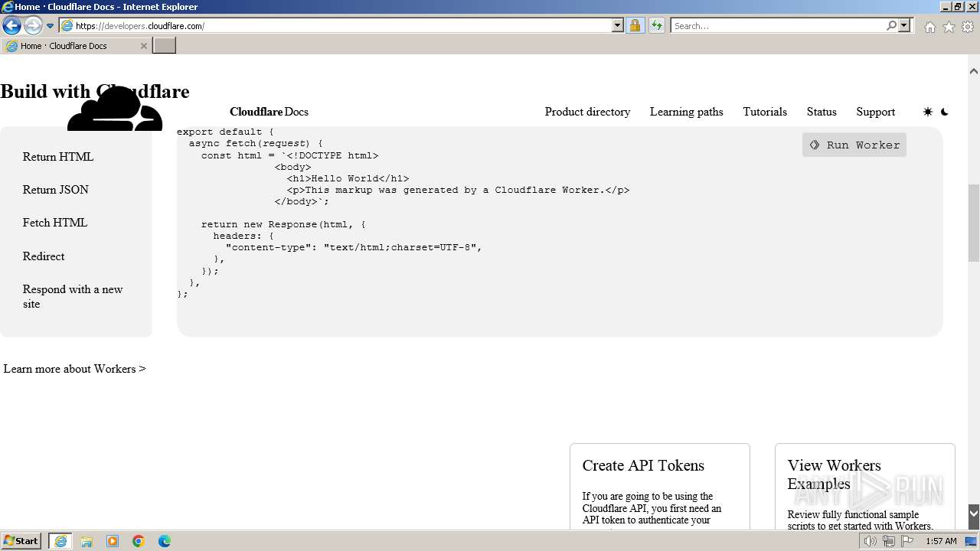Click the search magnifier icon
Image resolution: width=980 pixels, height=551 pixels.
pos(891,26)
